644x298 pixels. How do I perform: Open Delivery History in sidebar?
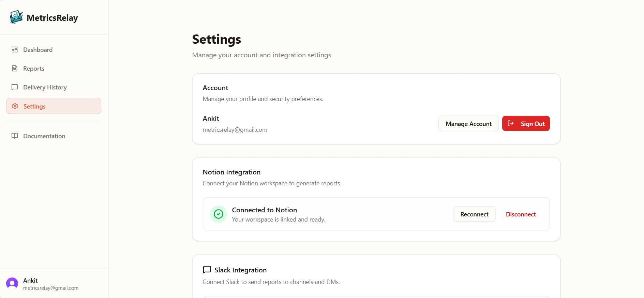pyautogui.click(x=54, y=87)
